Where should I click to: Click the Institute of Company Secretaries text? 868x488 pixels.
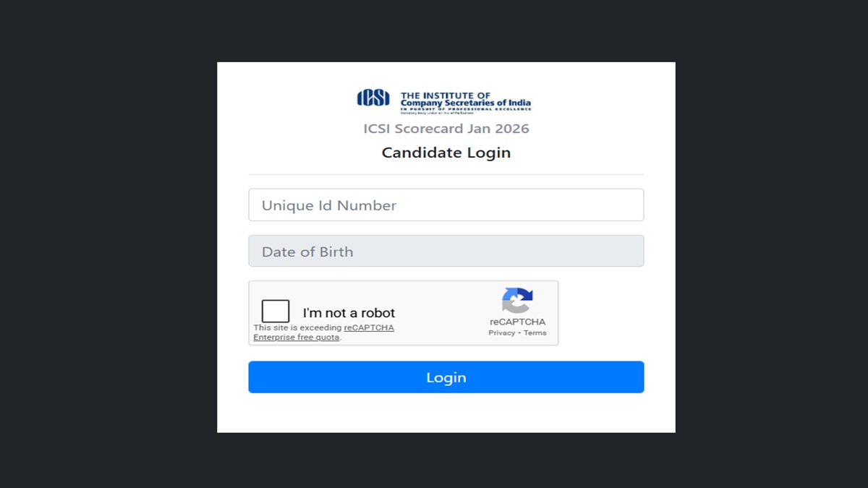click(465, 100)
